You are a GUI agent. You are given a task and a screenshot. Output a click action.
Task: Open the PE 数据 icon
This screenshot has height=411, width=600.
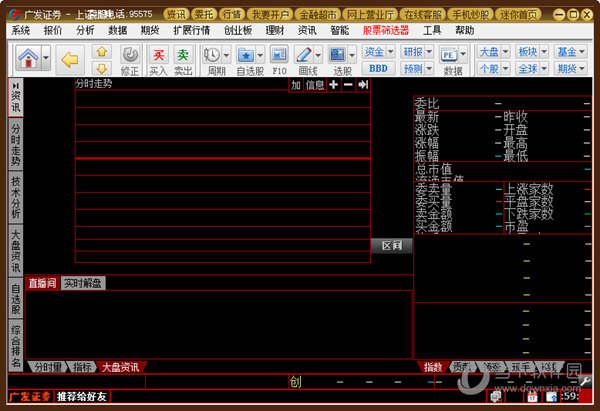[449, 55]
